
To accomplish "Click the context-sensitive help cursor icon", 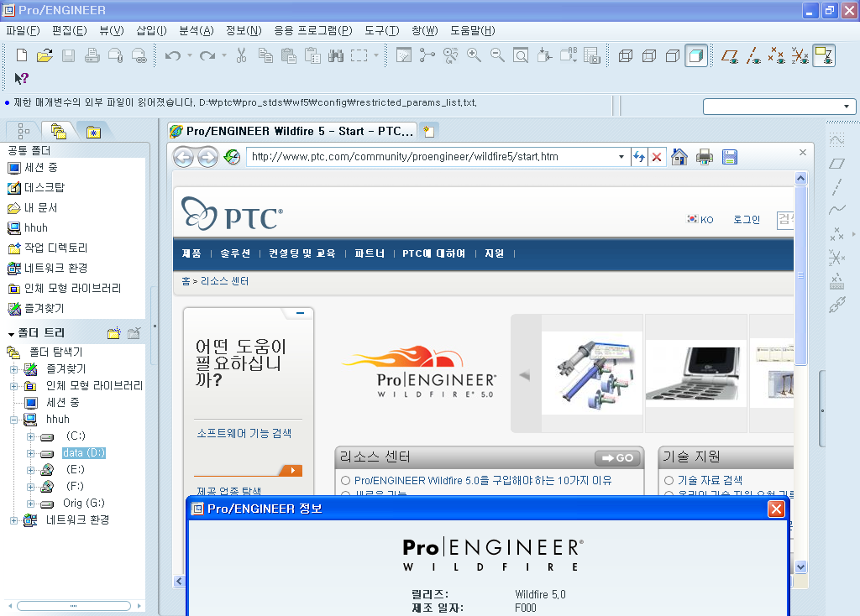I will 21,78.
